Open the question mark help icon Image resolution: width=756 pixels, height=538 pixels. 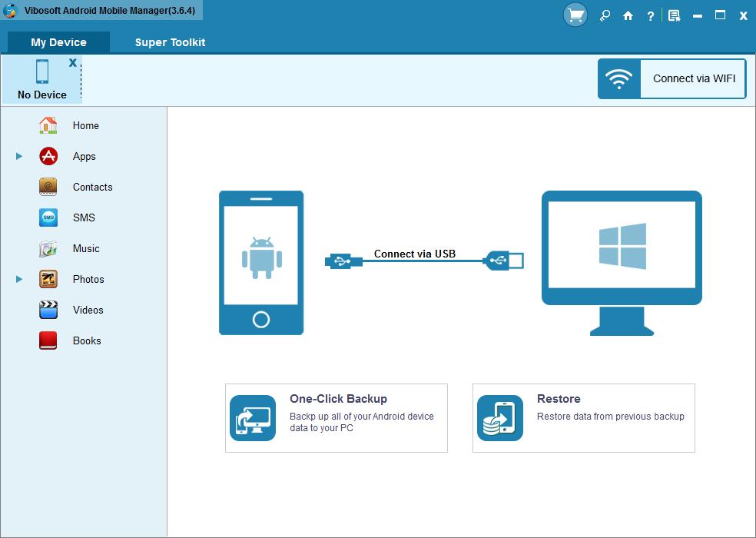651,16
